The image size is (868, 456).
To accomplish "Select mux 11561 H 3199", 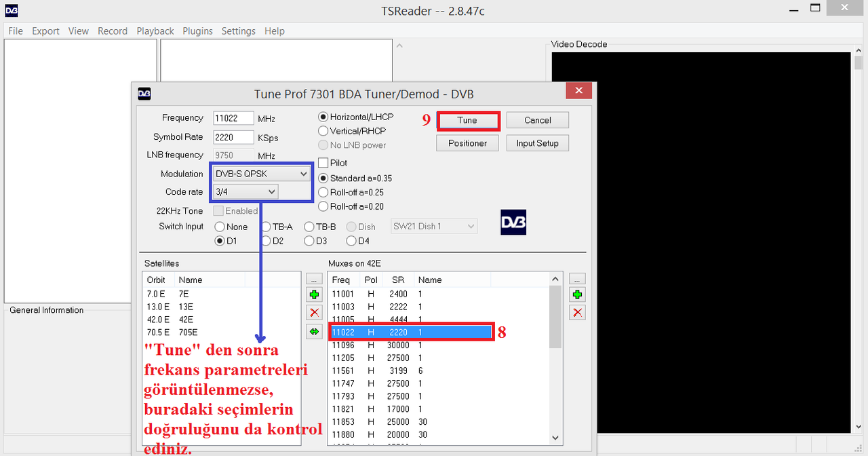I will pyautogui.click(x=439, y=370).
